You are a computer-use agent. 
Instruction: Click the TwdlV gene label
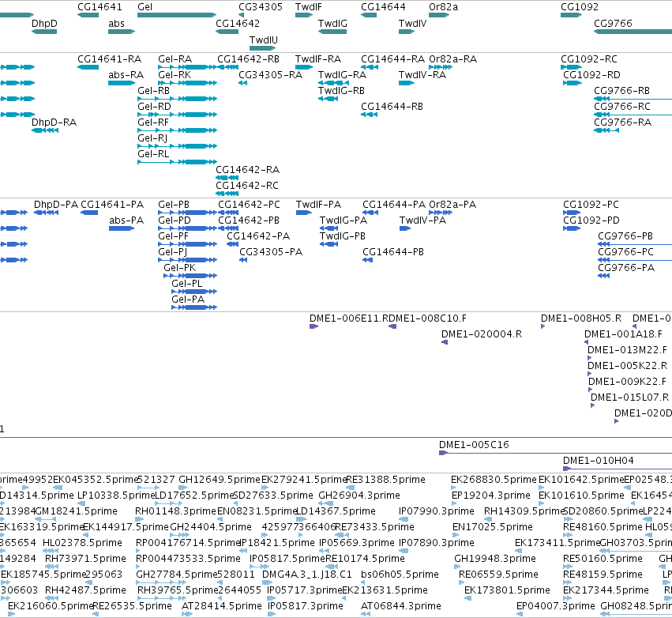pos(412,23)
